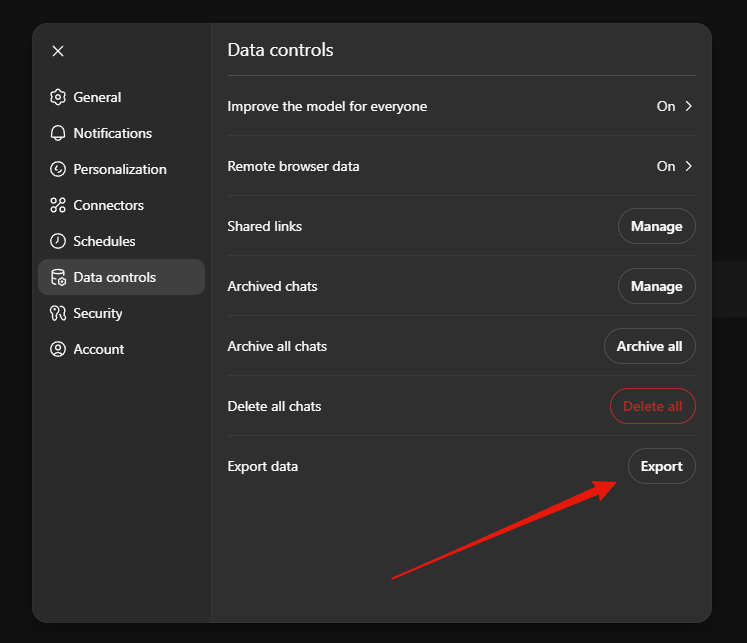This screenshot has width=747, height=643.
Task: Click the Remote browser data row label
Action: 293,166
